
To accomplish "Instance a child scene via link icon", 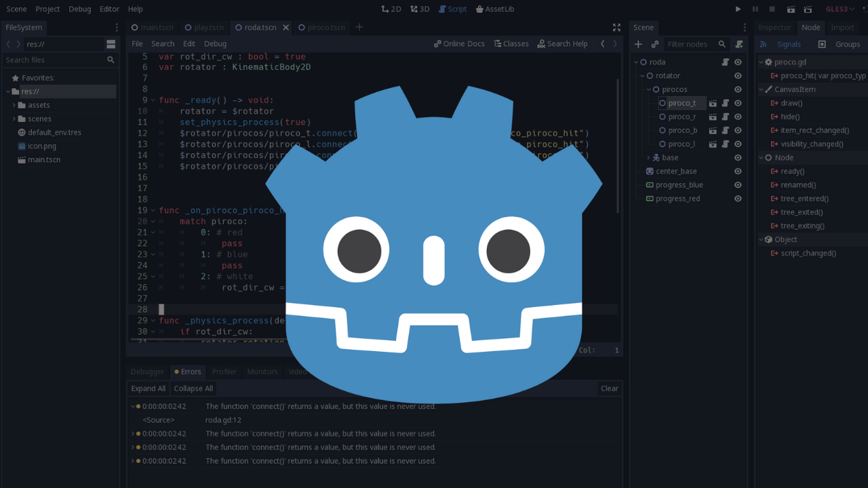I will [655, 44].
